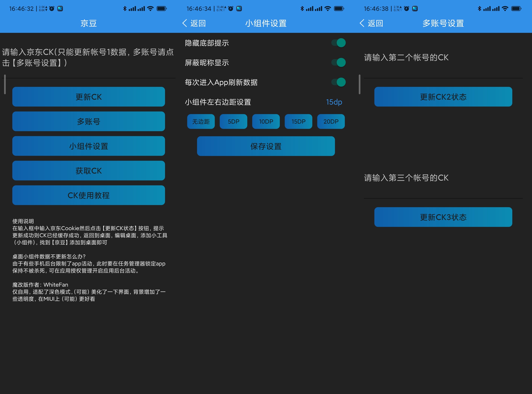This screenshot has height=394, width=532.
Task: Click the 16:46:38 clock
Action: pos(376,9)
